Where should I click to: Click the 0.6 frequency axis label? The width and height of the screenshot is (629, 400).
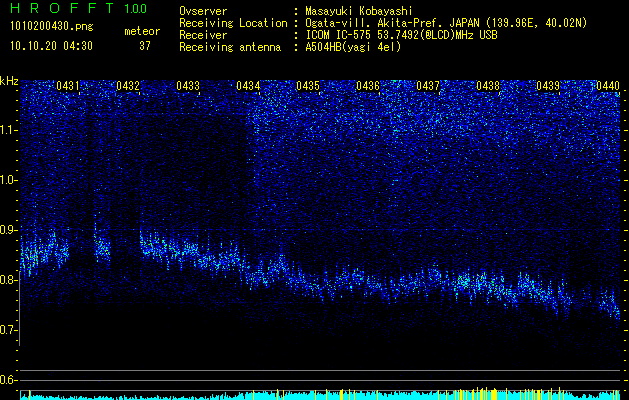(x=7, y=380)
